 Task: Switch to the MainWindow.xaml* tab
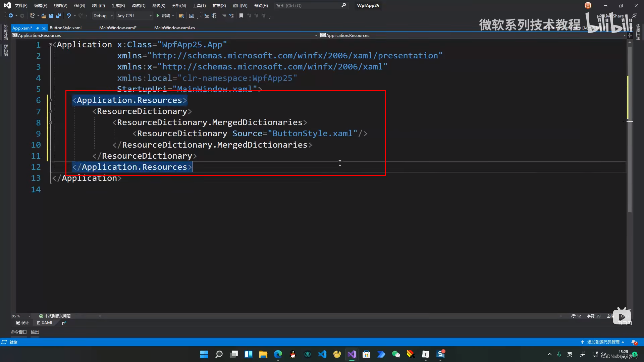pyautogui.click(x=118, y=28)
